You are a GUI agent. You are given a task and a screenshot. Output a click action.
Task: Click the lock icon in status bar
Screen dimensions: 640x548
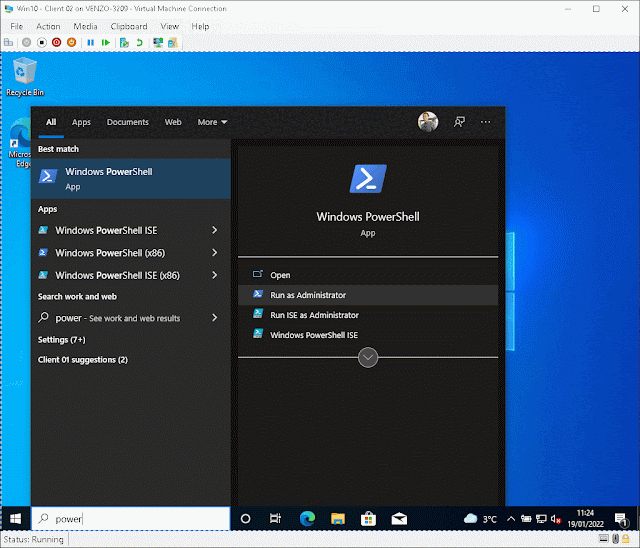(x=625, y=539)
